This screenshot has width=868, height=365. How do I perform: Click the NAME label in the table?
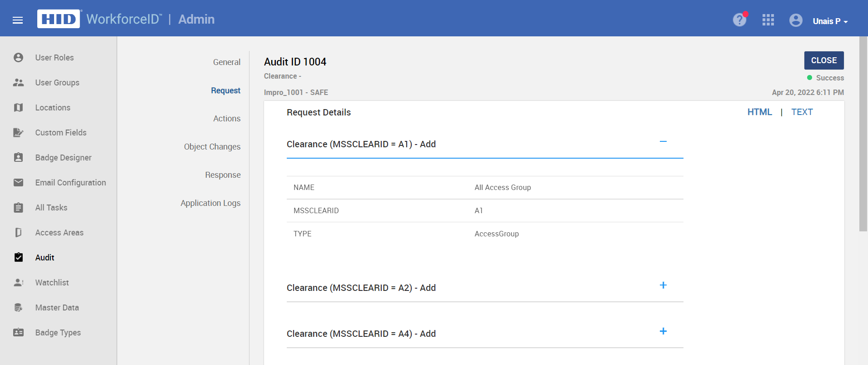click(304, 187)
